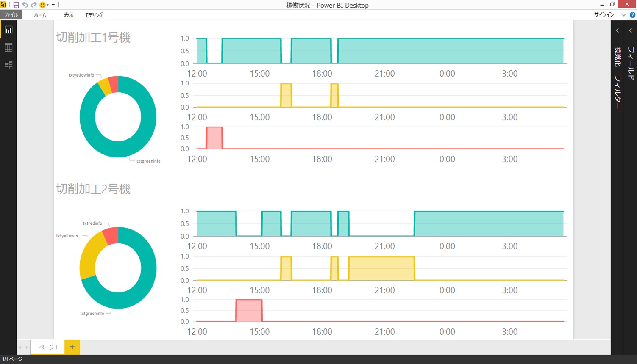Click the Save icon in quick access toolbar
This screenshot has height=364, width=637.
pyautogui.click(x=16, y=5)
